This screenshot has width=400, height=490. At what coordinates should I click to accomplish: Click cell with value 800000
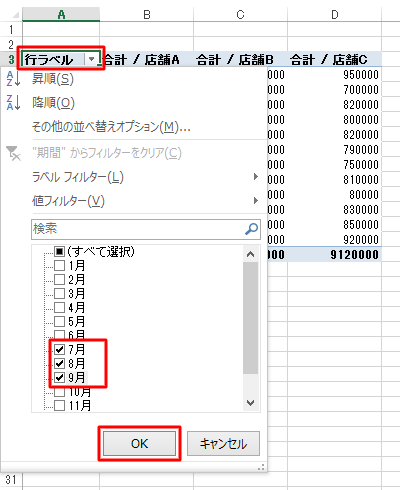point(335,120)
